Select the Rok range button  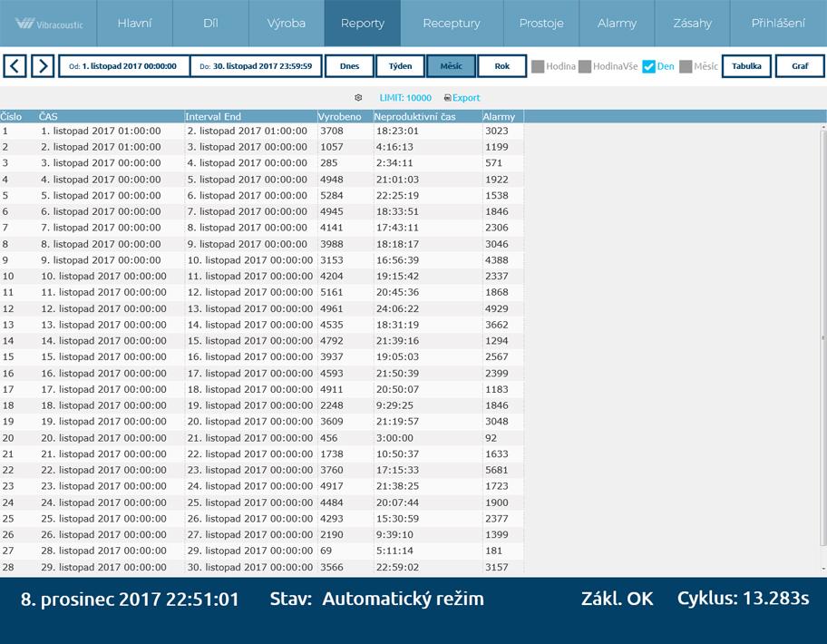(502, 66)
